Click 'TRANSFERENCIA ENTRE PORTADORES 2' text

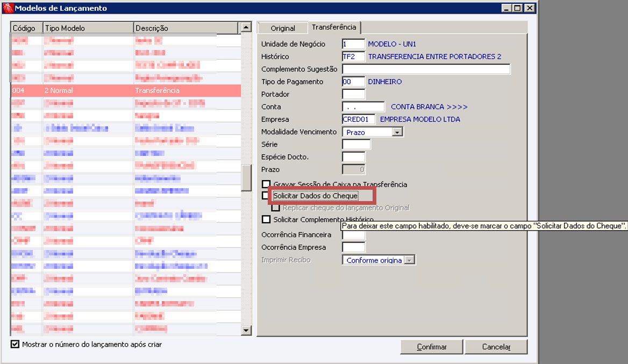[434, 56]
